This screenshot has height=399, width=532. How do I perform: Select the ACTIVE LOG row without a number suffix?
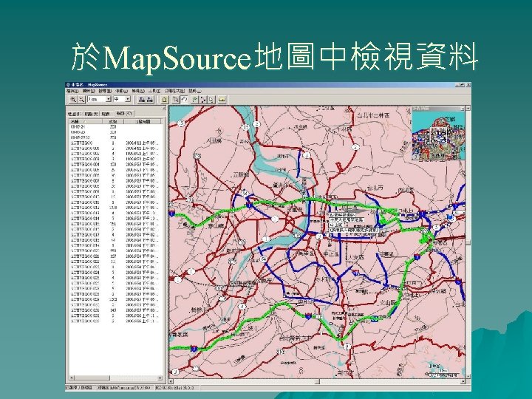coord(115,143)
